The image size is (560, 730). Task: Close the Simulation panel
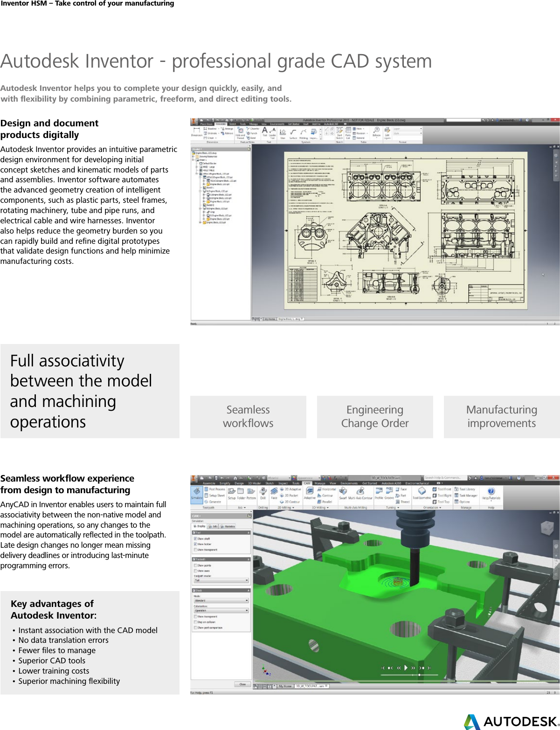(242, 684)
